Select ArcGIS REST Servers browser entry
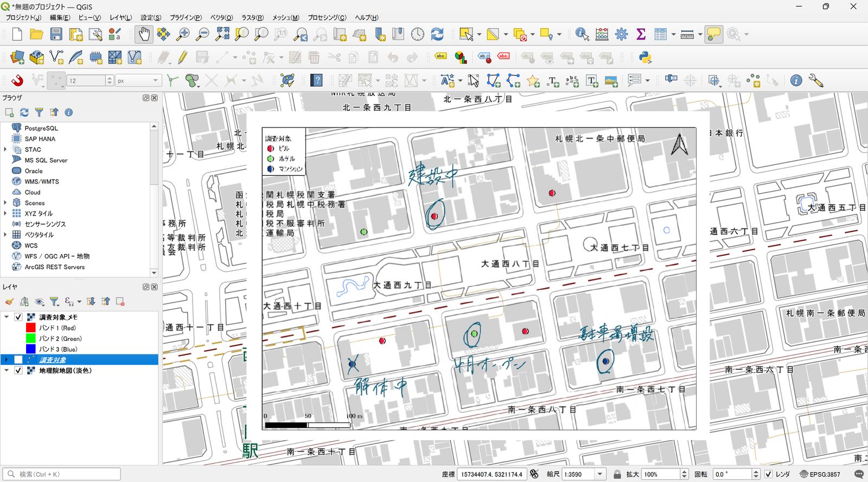The image size is (868, 482). coord(54,267)
